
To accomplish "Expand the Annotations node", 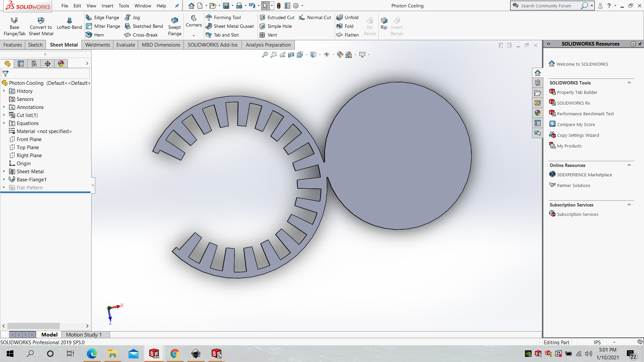I will pyautogui.click(x=4, y=107).
